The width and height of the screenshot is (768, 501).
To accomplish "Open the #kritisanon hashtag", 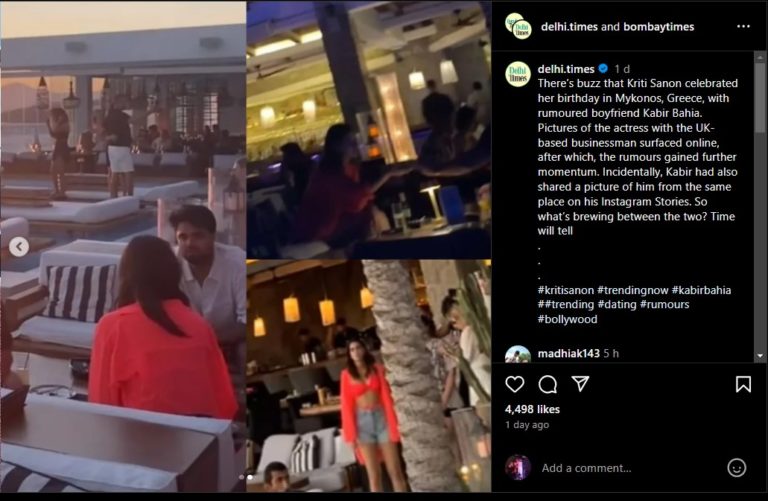I will [x=566, y=290].
